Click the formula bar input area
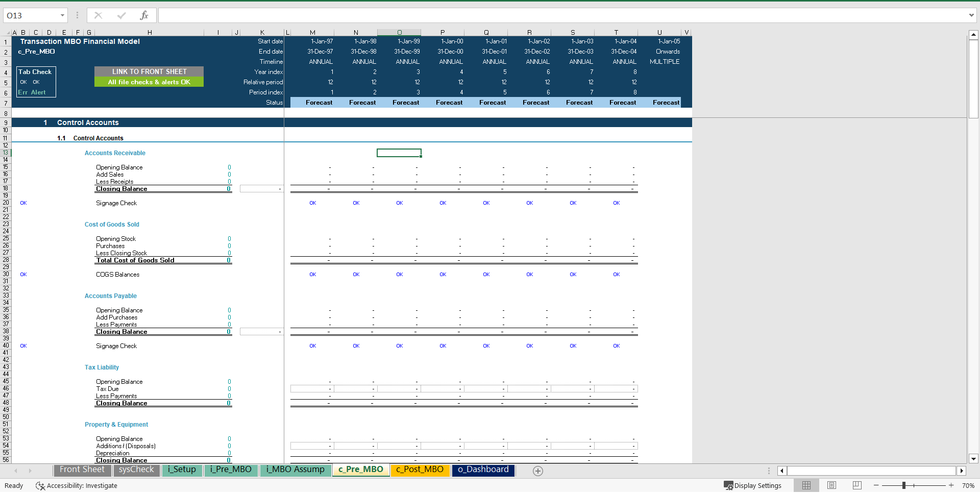Image resolution: width=980 pixels, height=493 pixels. (561, 15)
